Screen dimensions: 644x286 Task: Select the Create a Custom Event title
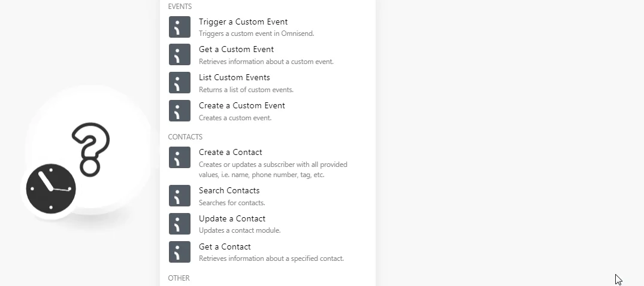click(242, 105)
